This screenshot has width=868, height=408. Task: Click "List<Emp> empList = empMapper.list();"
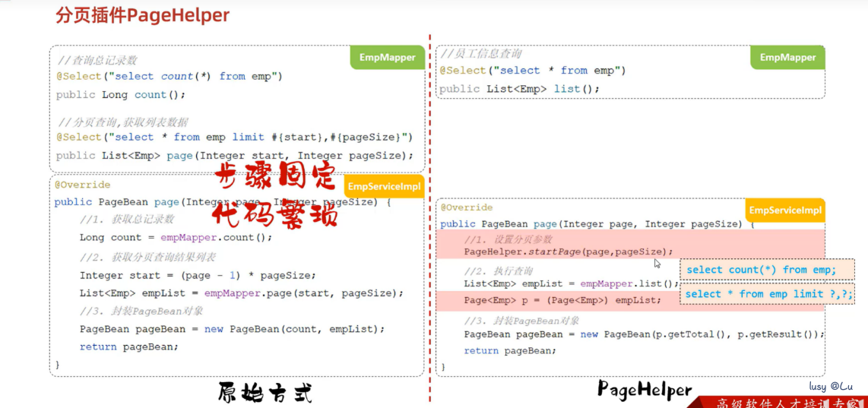[572, 283]
